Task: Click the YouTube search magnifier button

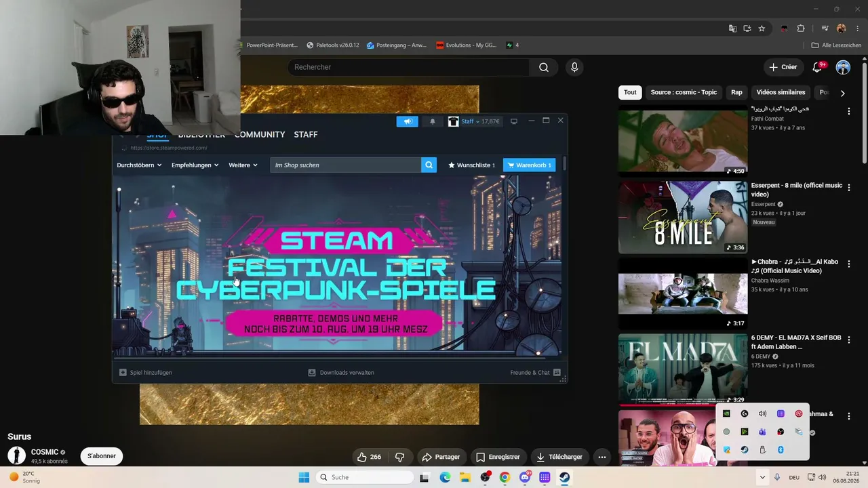Action: tap(544, 67)
